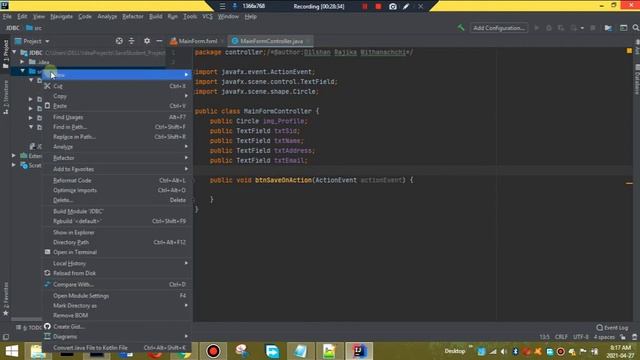Expand Mark Directory as submenu
This screenshot has height=360, width=640.
[118, 305]
